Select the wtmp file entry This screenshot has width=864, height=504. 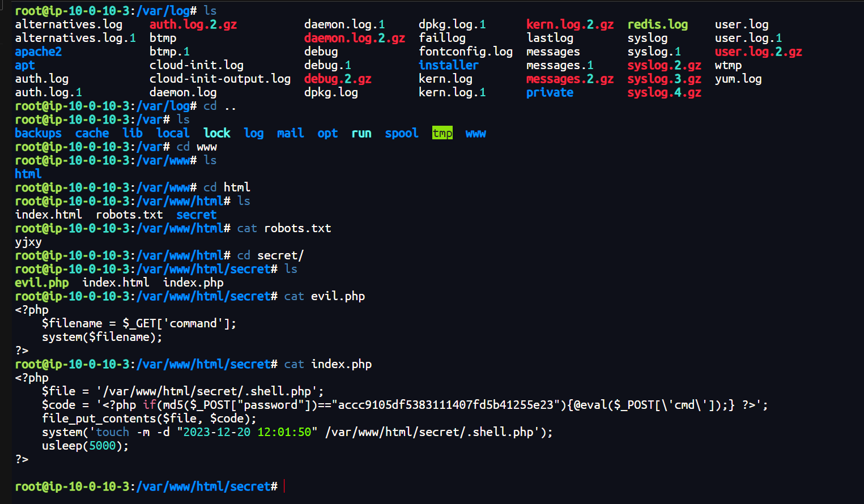tap(729, 65)
